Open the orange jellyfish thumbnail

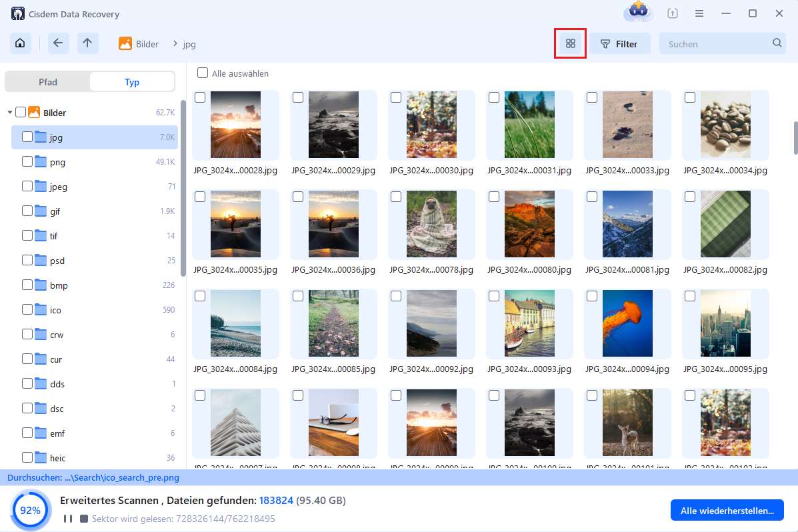(x=627, y=323)
